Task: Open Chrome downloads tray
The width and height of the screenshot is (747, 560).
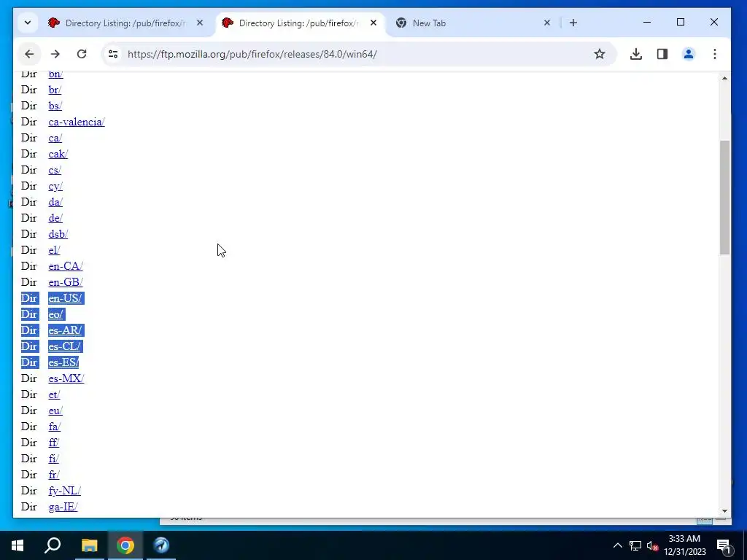Action: point(635,54)
